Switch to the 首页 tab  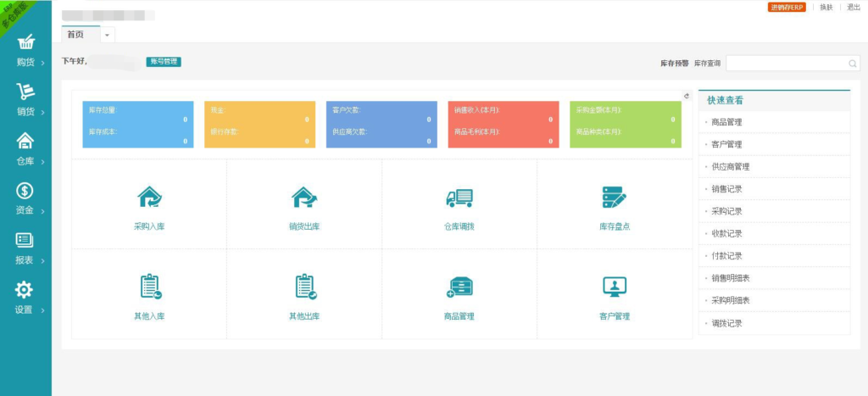tap(76, 34)
